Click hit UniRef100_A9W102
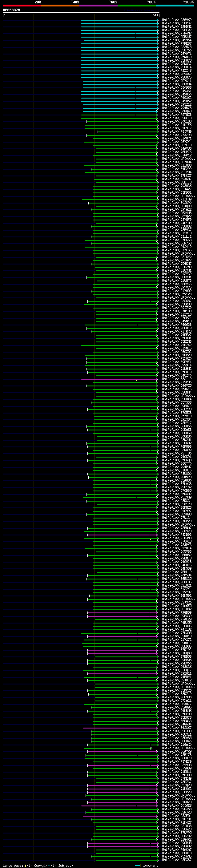This screenshot has height=868, width=197. pos(177,487)
